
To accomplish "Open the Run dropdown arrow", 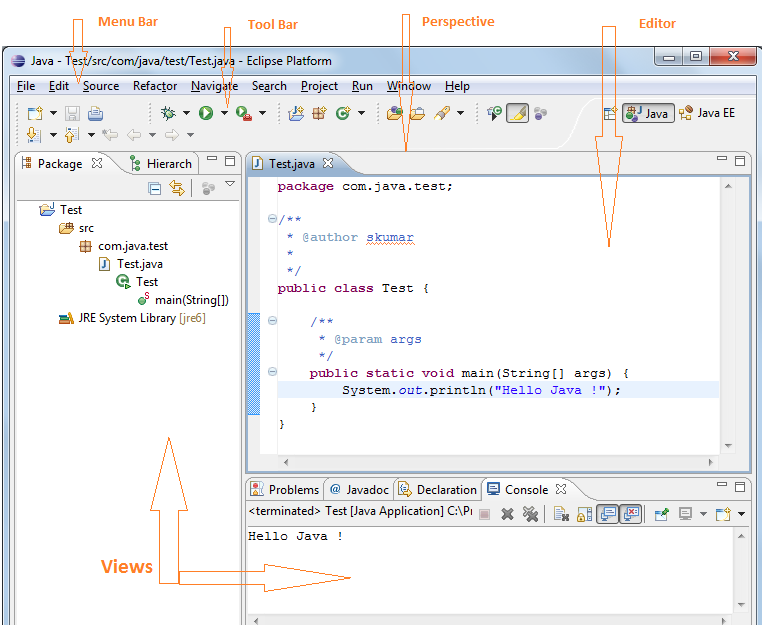I will [x=225, y=113].
